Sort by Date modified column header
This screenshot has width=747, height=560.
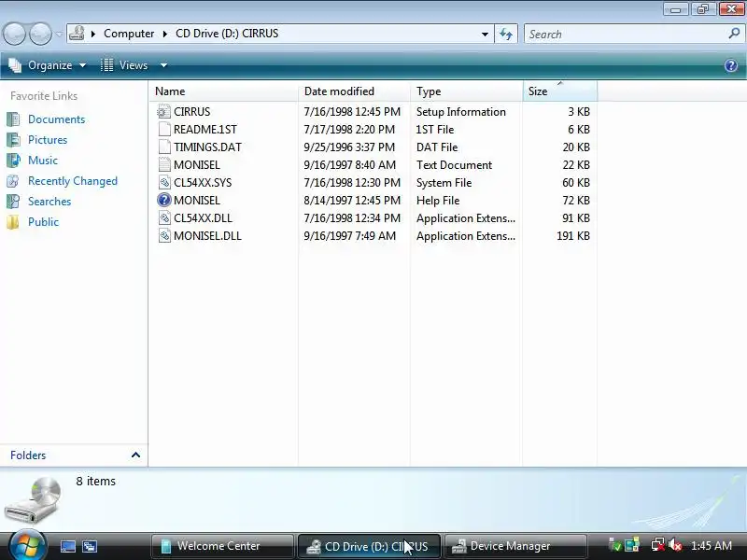click(354, 91)
